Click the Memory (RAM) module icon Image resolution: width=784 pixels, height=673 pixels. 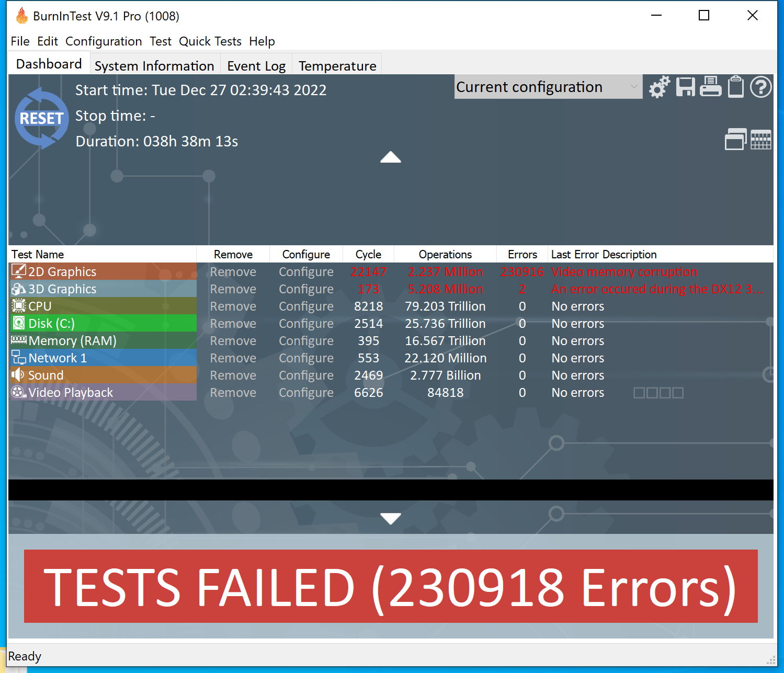tap(19, 340)
